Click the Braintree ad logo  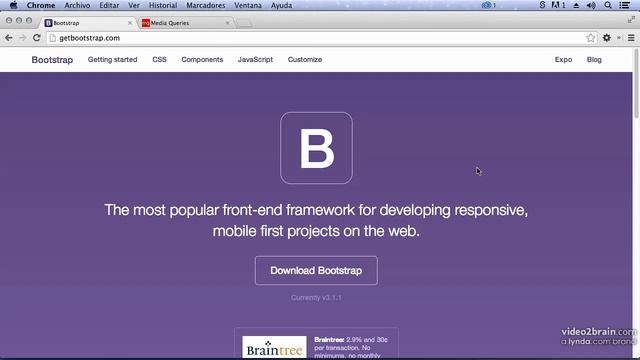(x=274, y=347)
